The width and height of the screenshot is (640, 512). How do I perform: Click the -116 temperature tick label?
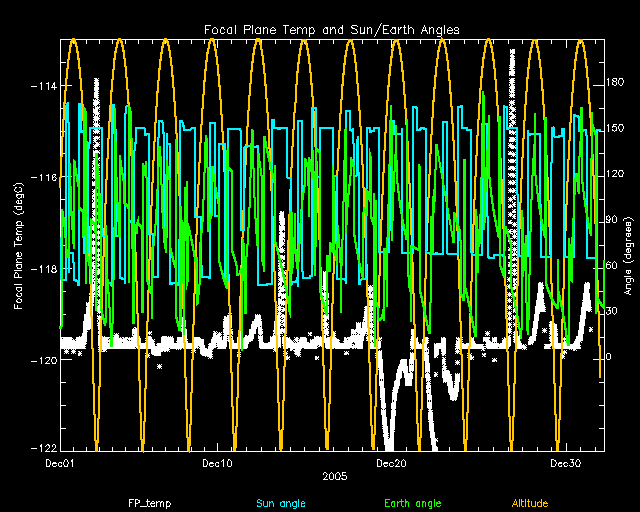coord(42,177)
